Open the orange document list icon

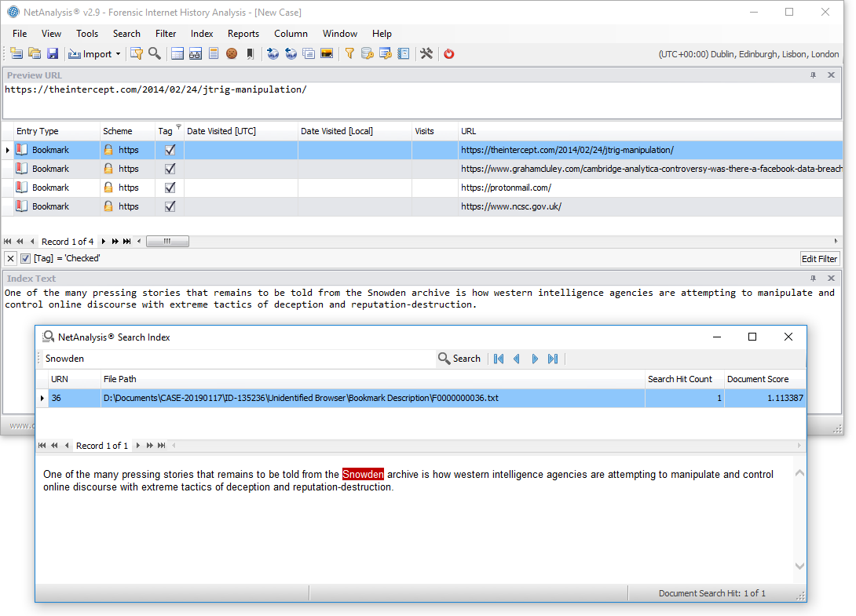coord(214,53)
